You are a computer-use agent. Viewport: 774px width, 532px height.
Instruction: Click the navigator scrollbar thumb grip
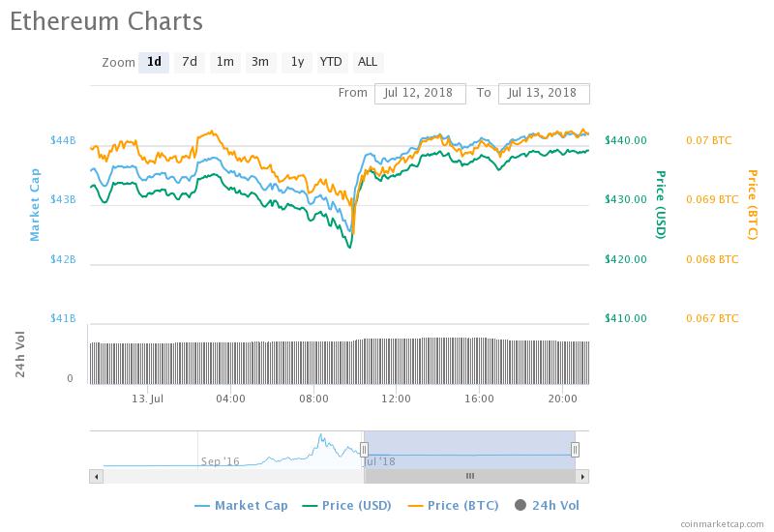[x=470, y=476]
